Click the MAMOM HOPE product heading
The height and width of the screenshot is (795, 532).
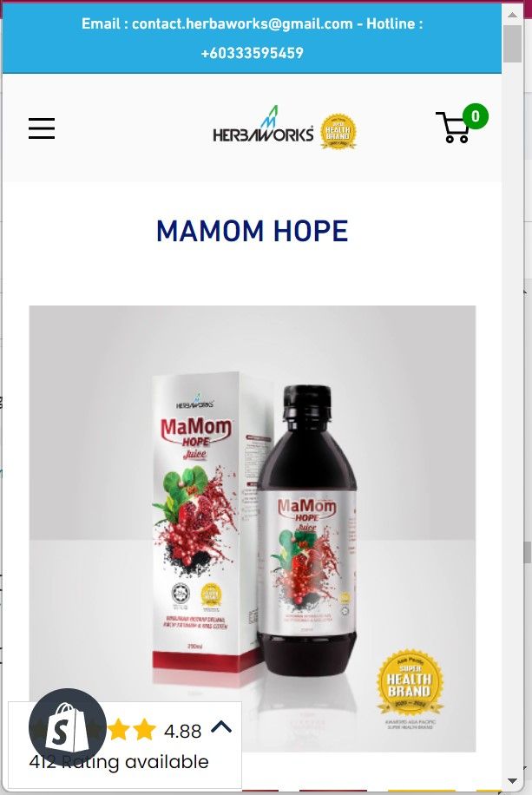point(252,231)
